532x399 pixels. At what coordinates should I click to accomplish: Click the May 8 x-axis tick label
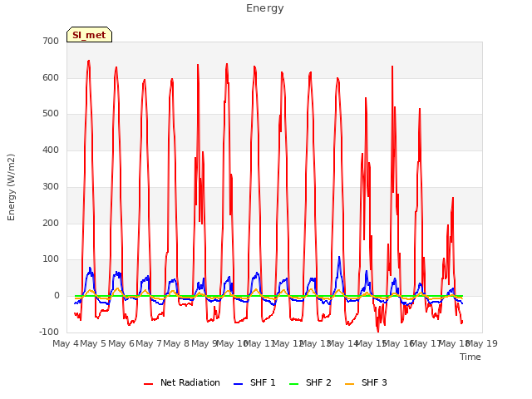click(x=176, y=343)
